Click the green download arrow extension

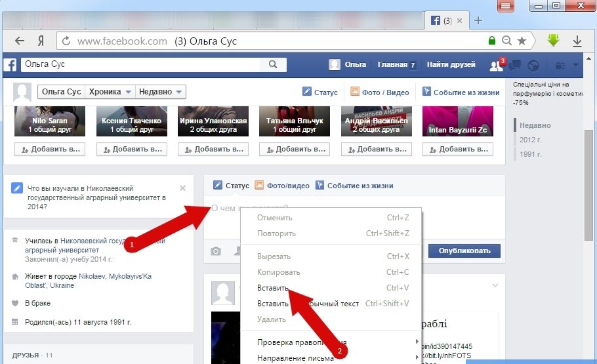click(x=553, y=40)
